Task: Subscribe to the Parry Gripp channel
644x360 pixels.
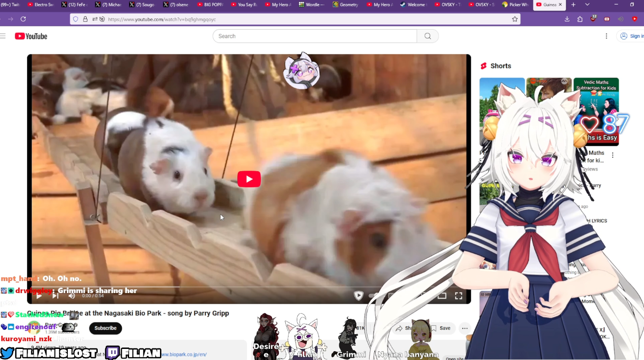Action: click(x=106, y=328)
